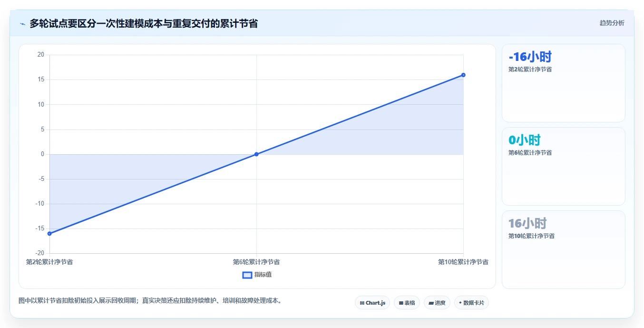Click the 趋势分析 label in the header
The height and width of the screenshot is (328, 644).
pyautogui.click(x=612, y=23)
